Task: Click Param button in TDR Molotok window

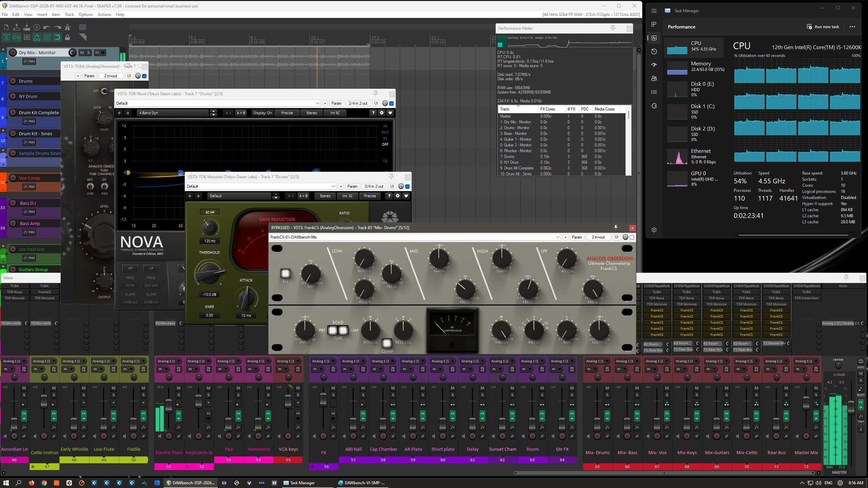Action: (352, 186)
